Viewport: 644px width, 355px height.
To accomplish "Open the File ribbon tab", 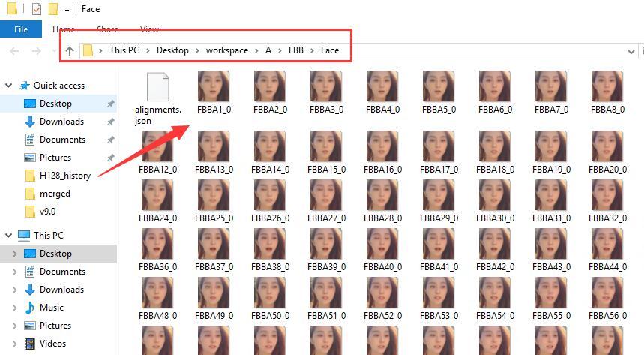I will pyautogui.click(x=21, y=29).
